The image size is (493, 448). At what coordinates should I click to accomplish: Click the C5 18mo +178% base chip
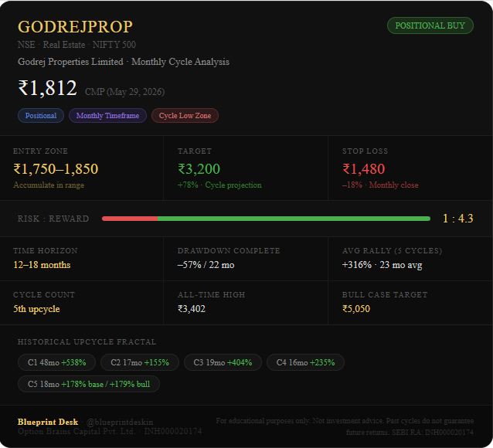tap(89, 384)
